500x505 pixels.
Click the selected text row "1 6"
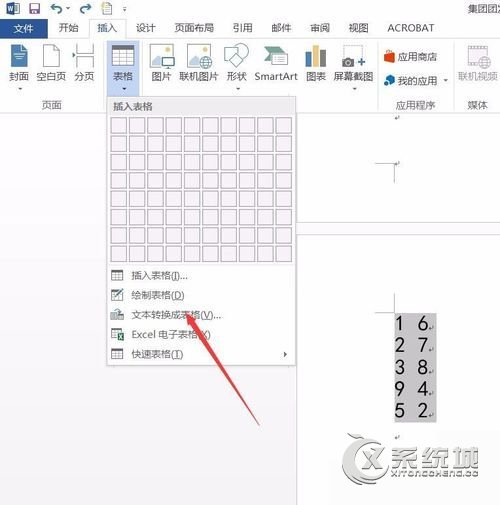coord(415,324)
